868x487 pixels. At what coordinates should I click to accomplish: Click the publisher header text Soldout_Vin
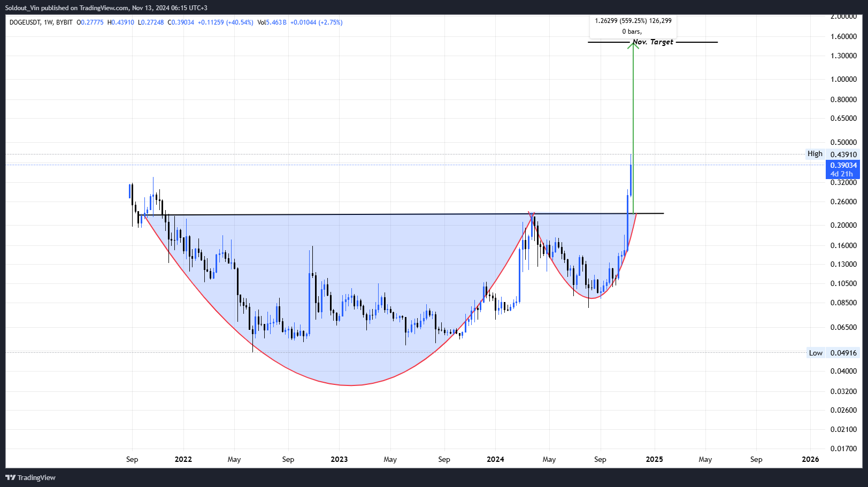[22, 8]
